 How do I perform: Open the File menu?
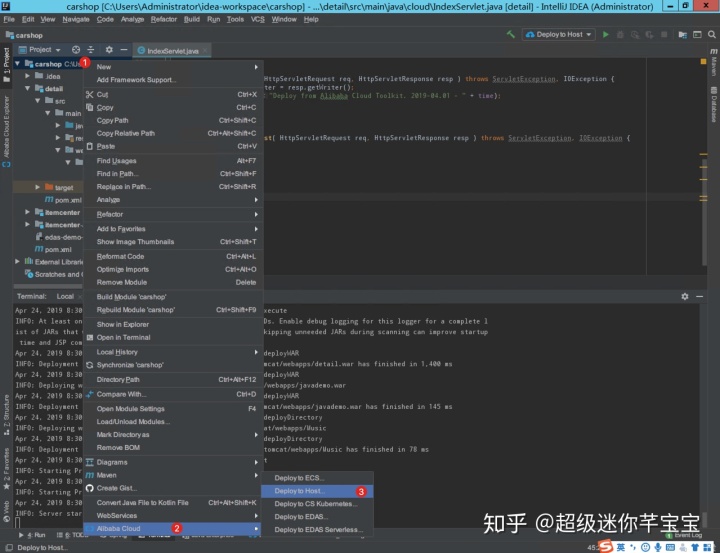click(x=9, y=19)
